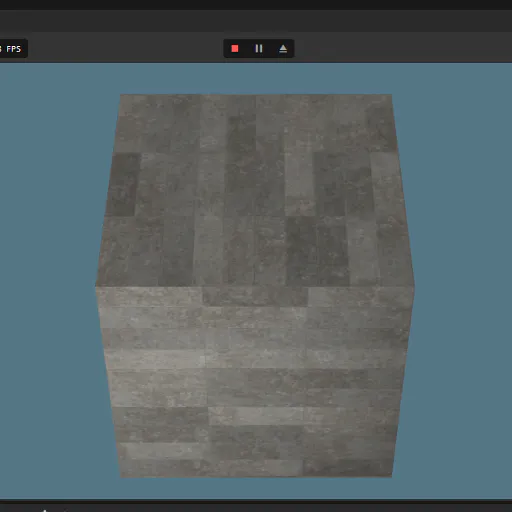Click the frame rate readout text
Screen dimensions: 512x512
(x=13, y=49)
